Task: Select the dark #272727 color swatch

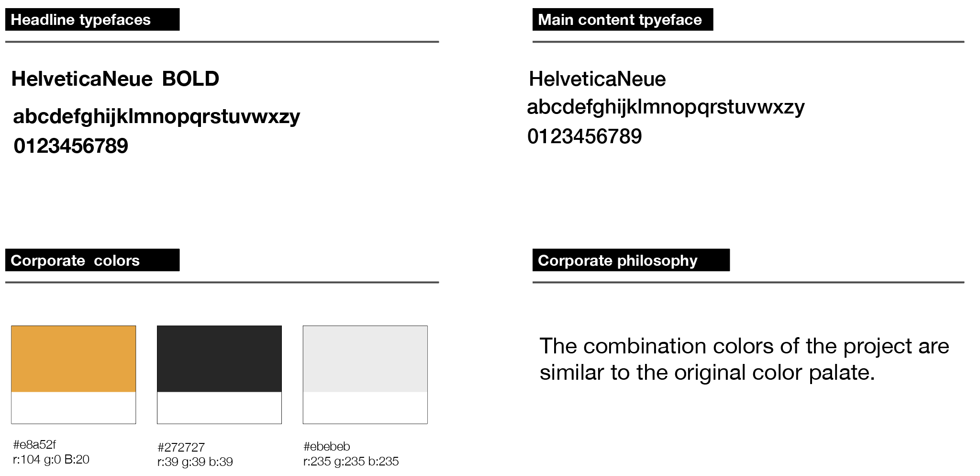Action: (x=219, y=359)
